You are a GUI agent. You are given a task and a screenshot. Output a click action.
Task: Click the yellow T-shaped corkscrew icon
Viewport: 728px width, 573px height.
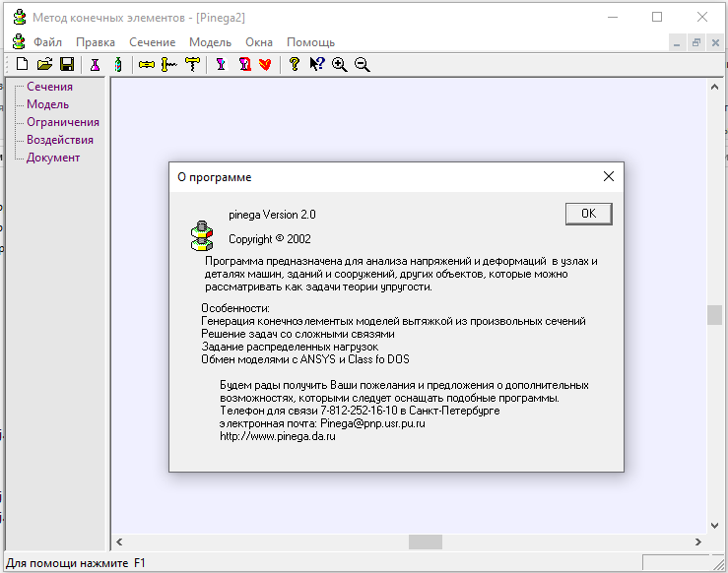pos(193,64)
